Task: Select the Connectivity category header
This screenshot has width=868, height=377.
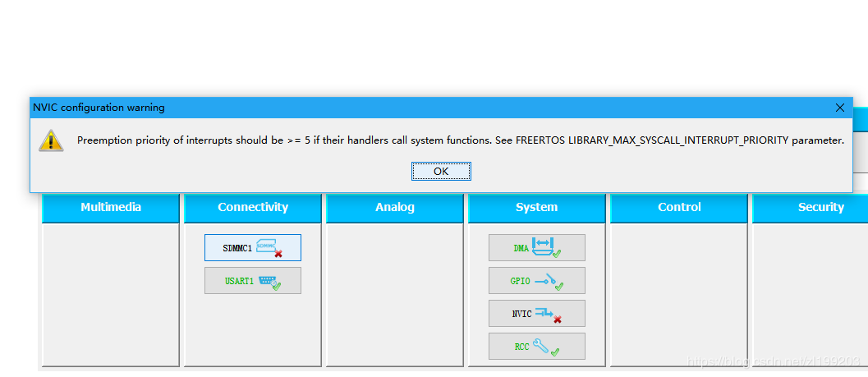Action: pos(253,208)
